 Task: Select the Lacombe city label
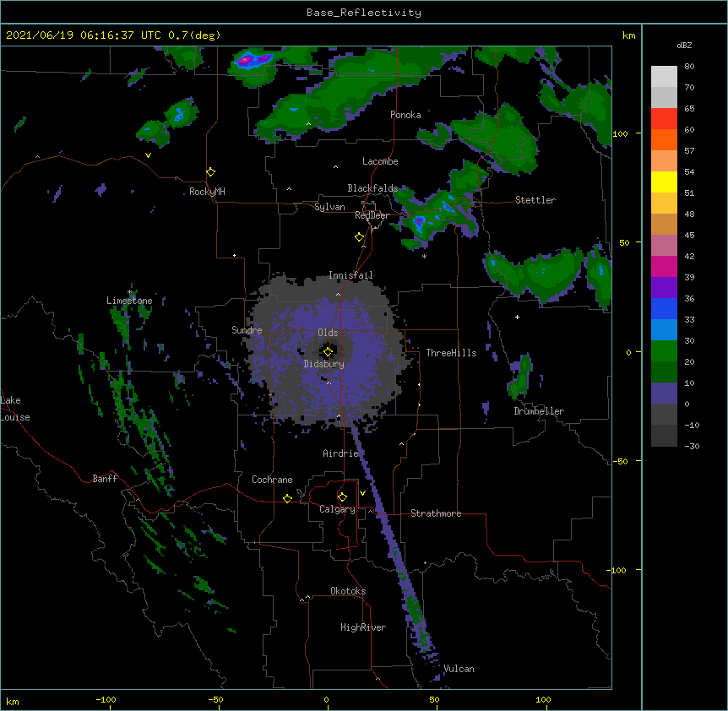(380, 161)
